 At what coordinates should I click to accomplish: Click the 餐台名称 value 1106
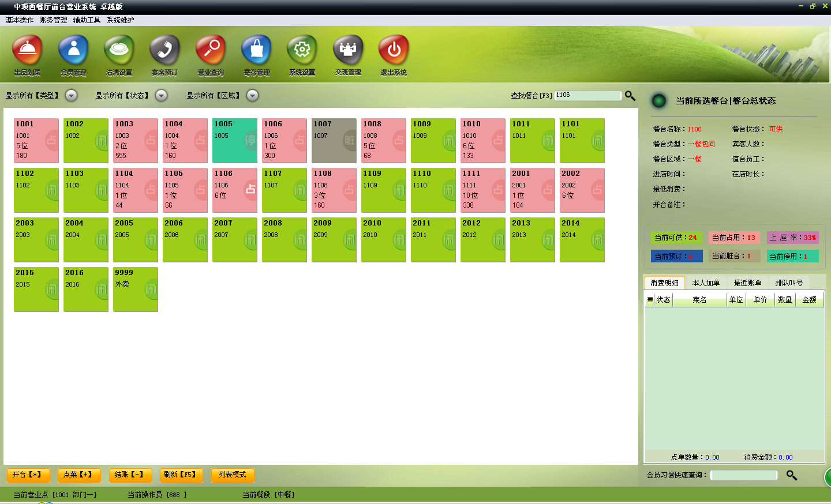tap(694, 129)
